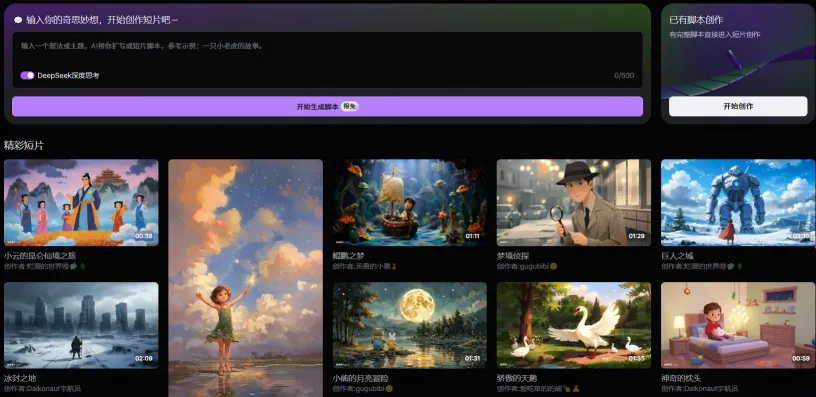The width and height of the screenshot is (816, 397).
Task: Open the 梦境侦探 detective video thumbnail
Action: [x=573, y=202]
